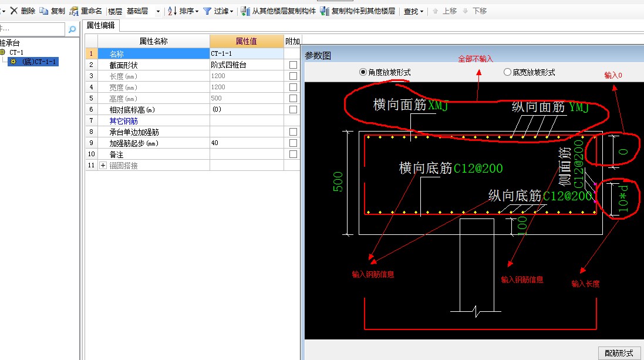This screenshot has height=360, width=644.
Task: Tick the checkbox for reinforcement start distance row
Action: point(293,143)
